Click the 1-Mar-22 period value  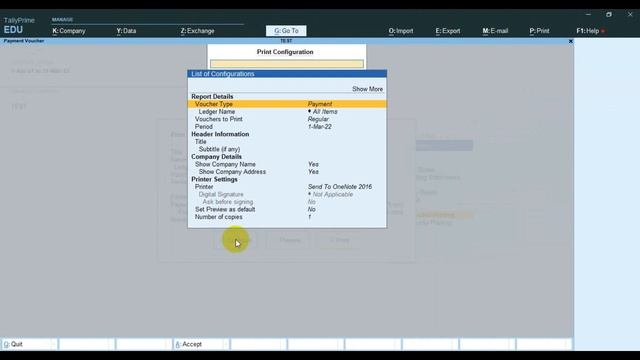point(320,127)
